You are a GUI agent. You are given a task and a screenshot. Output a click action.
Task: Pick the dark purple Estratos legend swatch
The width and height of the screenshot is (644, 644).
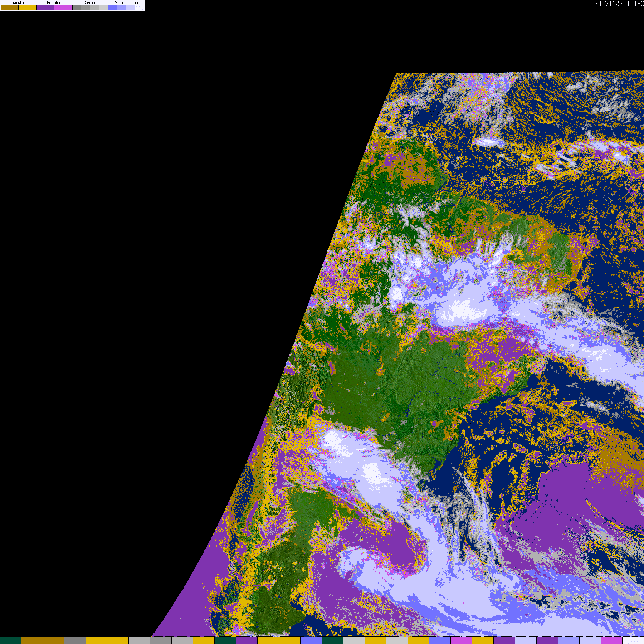pyautogui.click(x=45, y=7)
